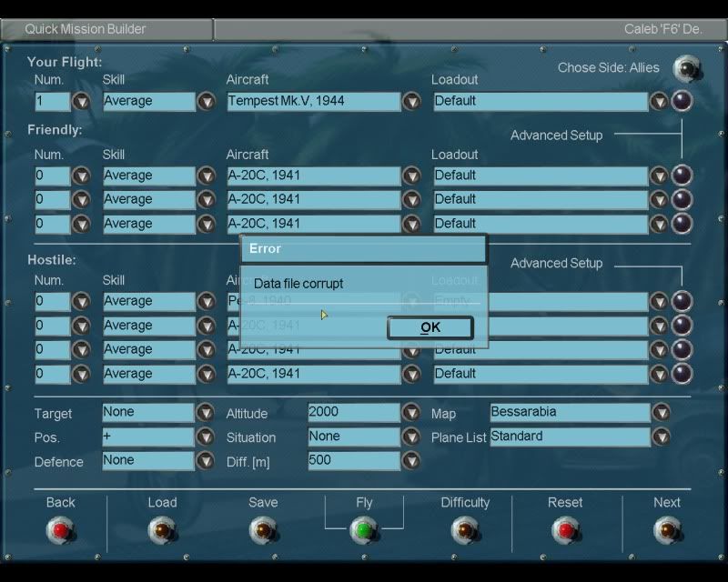Click the "Quick Mission Builder" title text
The image size is (728, 582).
pyautogui.click(x=85, y=29)
